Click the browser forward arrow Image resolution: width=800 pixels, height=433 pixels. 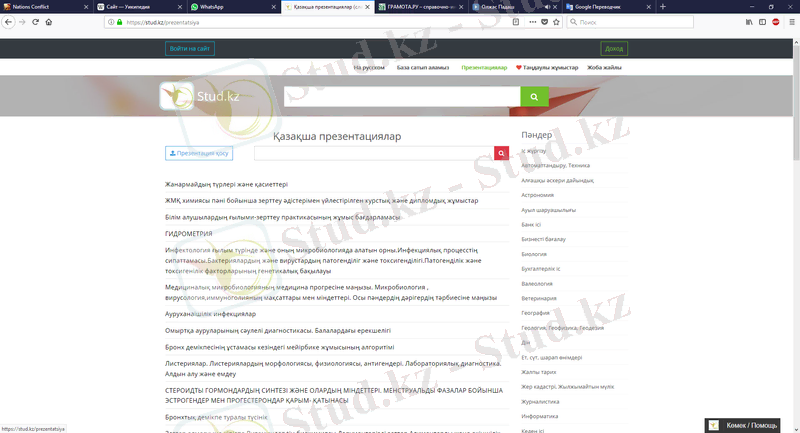click(x=22, y=22)
